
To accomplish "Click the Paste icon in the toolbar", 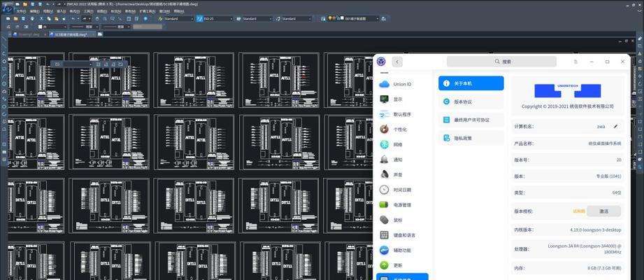I will (56, 19).
